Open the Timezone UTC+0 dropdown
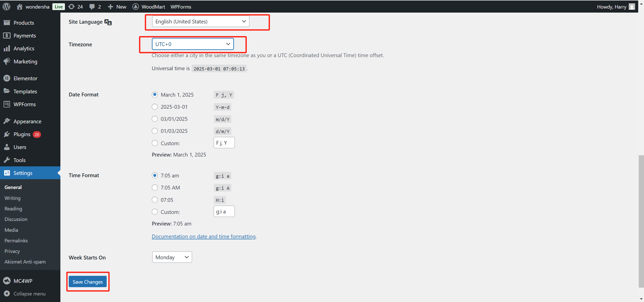Screen dimensions: 644x302 click(x=193, y=44)
